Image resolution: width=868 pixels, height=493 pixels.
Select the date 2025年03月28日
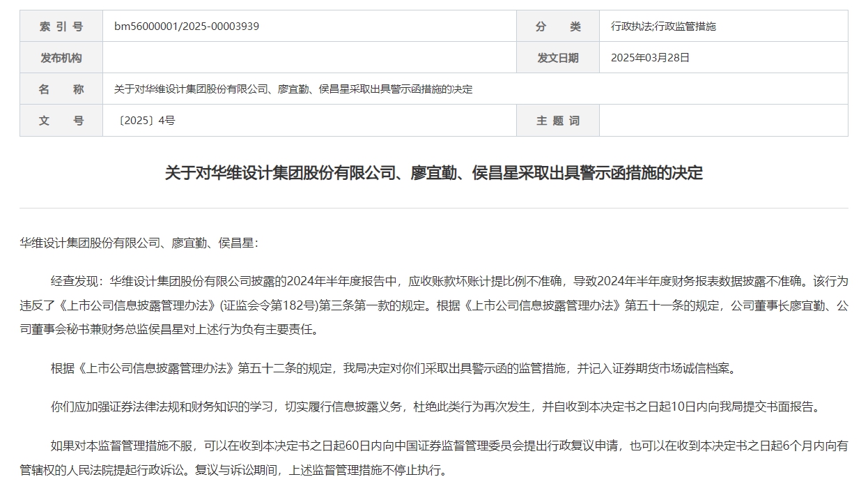click(x=650, y=58)
